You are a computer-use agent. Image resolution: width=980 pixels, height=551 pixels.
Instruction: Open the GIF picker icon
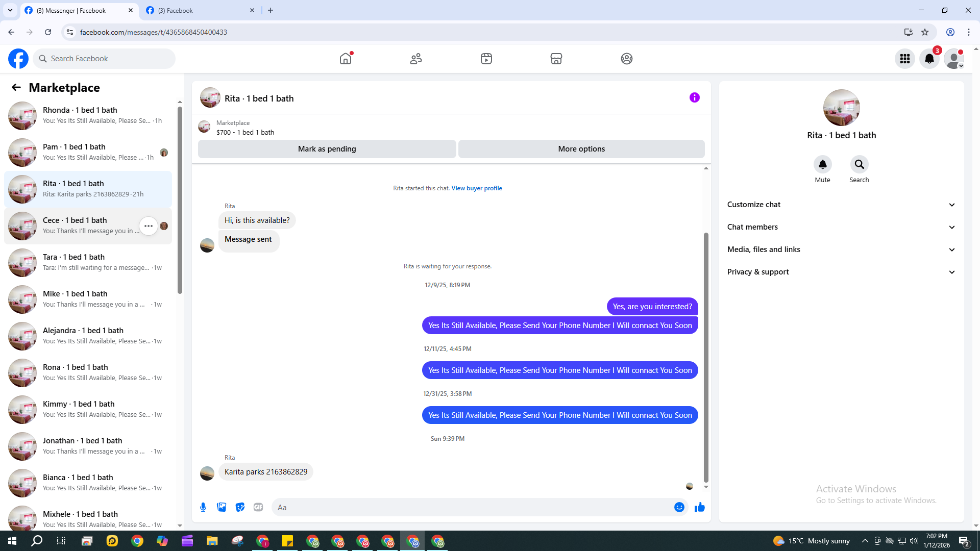(258, 507)
